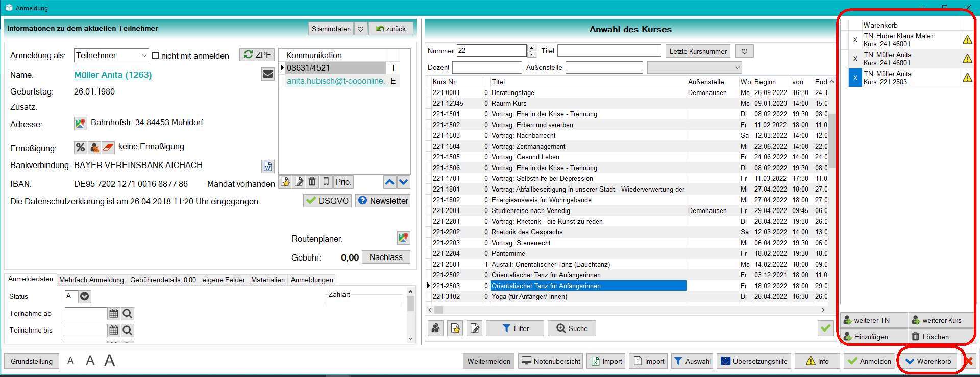Toggle X mark for Huber Klaus-Maier cart entry
Image resolution: width=980 pixels, height=377 pixels.
855,40
